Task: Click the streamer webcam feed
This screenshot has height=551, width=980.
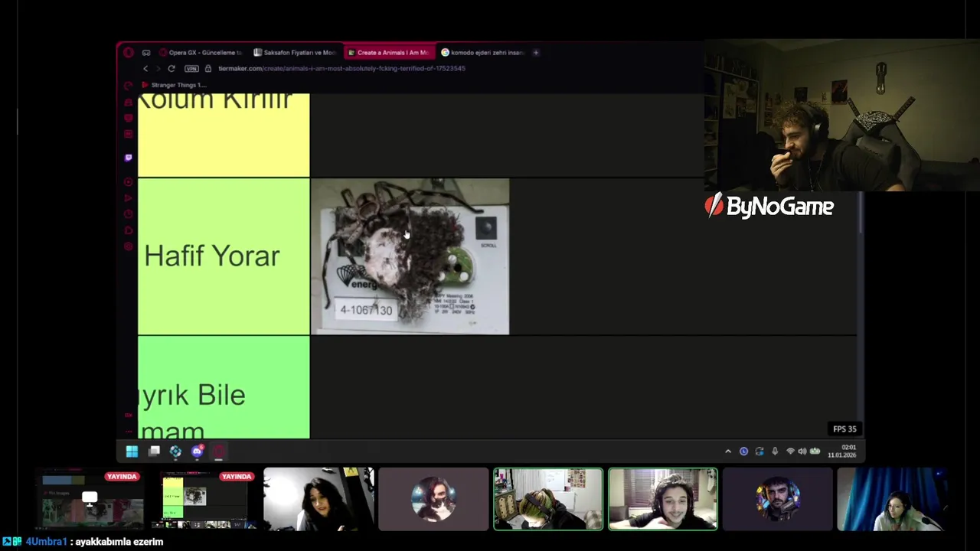Action: (842, 115)
